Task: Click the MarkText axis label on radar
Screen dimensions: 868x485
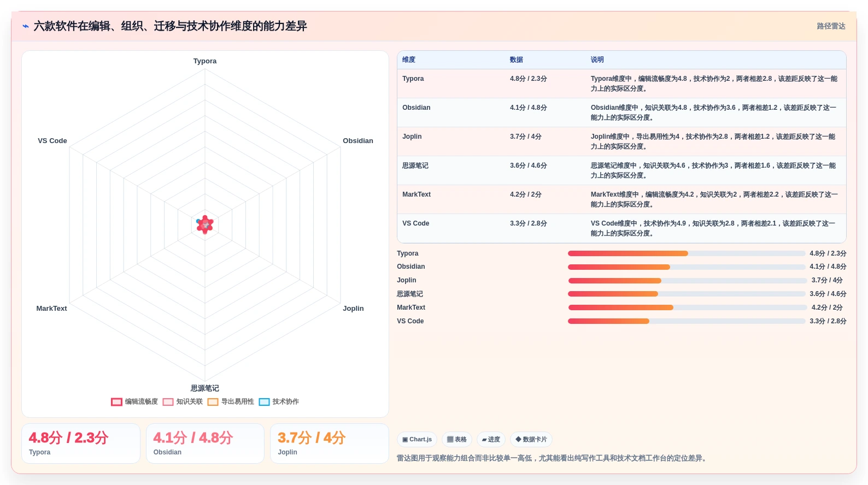Action: coord(51,309)
